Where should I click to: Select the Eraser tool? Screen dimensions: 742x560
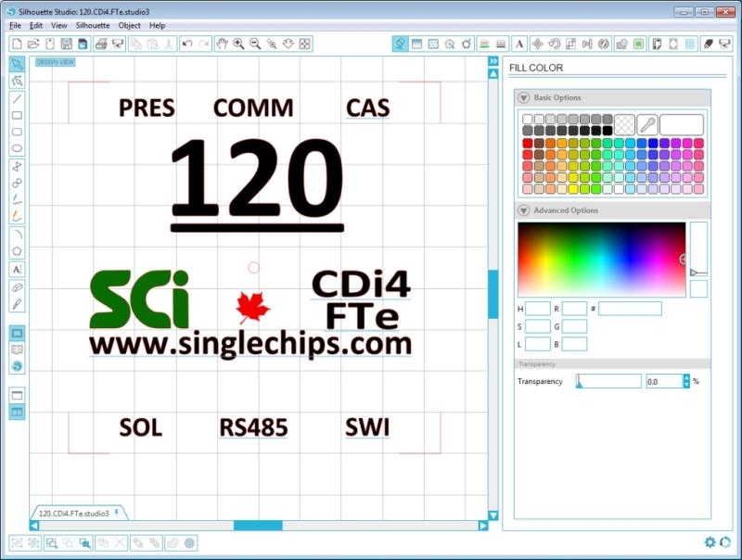[x=17, y=287]
